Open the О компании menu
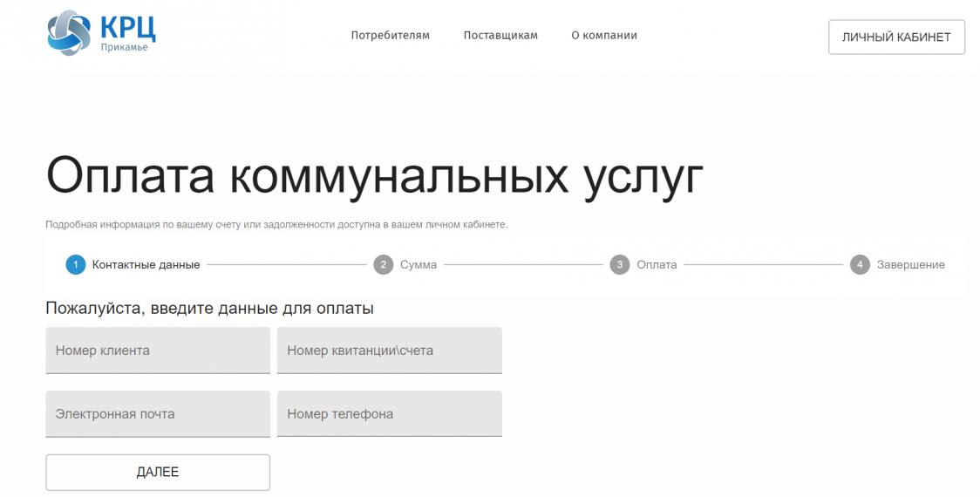 click(603, 36)
